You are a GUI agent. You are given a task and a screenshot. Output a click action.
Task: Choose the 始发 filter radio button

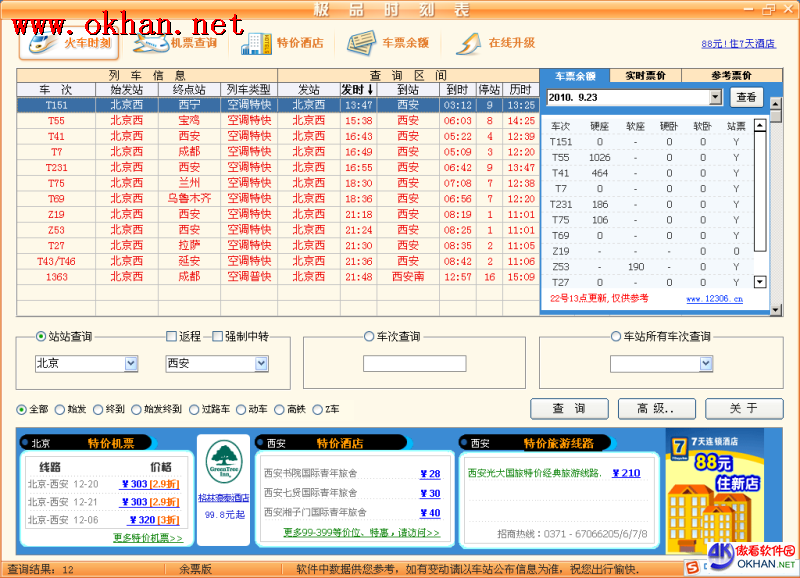click(60, 409)
